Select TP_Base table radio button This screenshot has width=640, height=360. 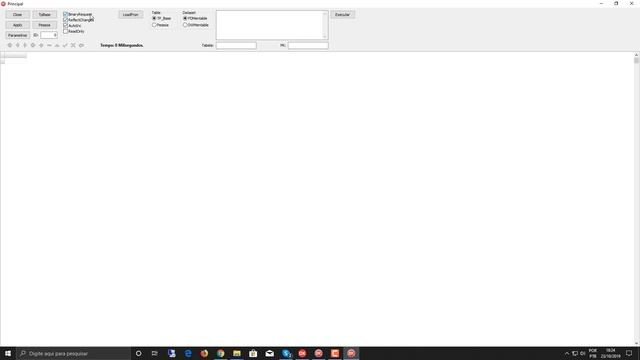click(x=154, y=18)
